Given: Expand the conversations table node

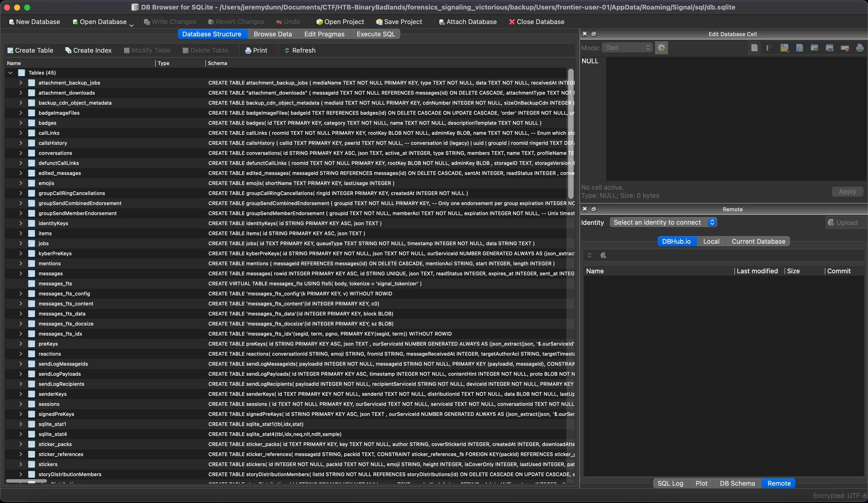Looking at the screenshot, I should pyautogui.click(x=21, y=153).
